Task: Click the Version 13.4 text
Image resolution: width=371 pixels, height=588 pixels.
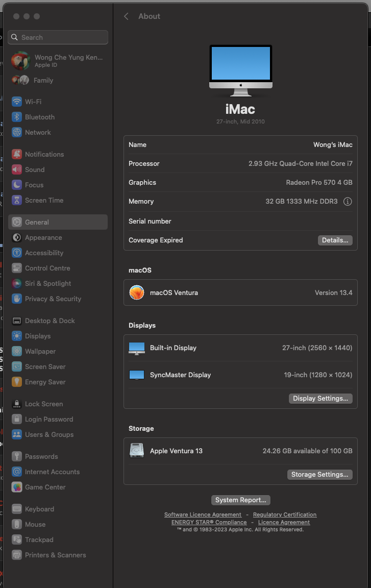Action: click(334, 292)
